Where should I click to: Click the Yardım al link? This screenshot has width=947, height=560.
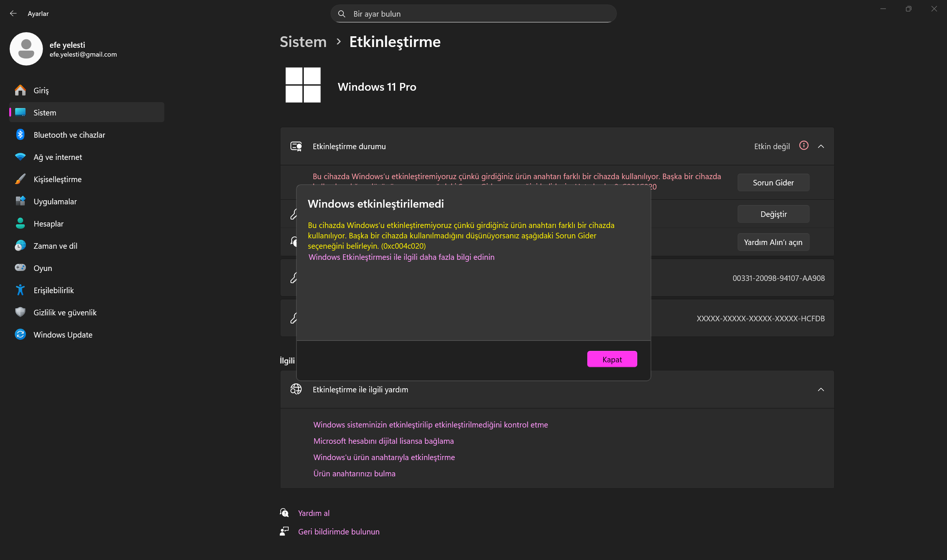click(x=313, y=513)
